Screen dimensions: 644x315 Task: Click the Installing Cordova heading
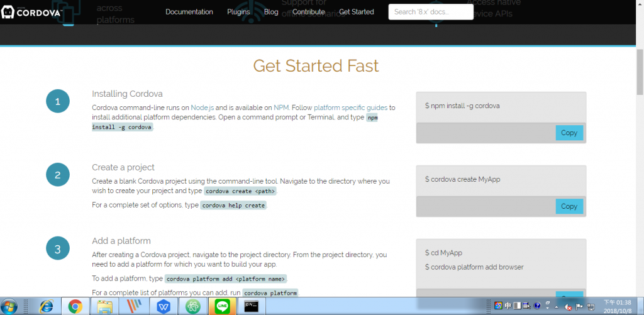(127, 94)
